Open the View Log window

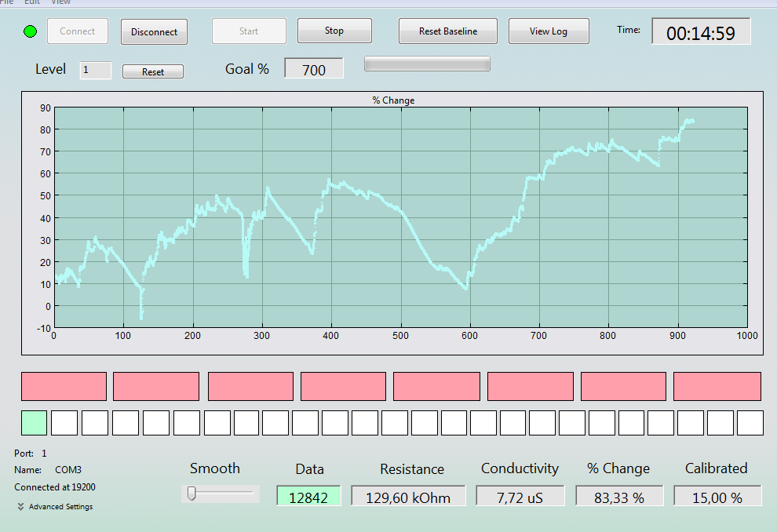[x=549, y=31]
